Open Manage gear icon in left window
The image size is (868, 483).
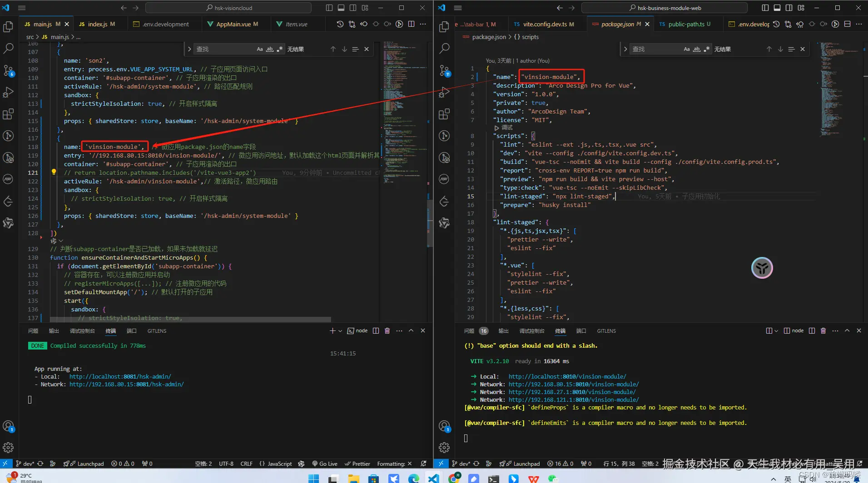coord(8,448)
